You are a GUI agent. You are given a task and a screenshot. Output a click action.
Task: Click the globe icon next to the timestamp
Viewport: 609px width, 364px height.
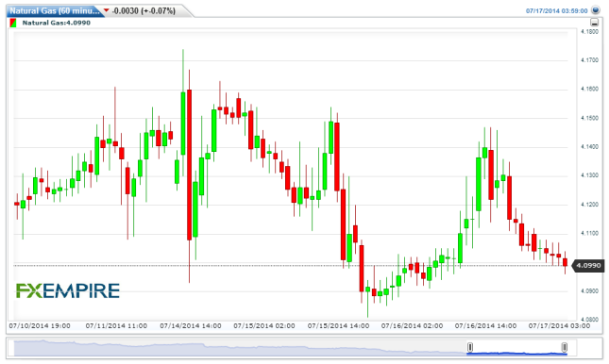[596, 10]
